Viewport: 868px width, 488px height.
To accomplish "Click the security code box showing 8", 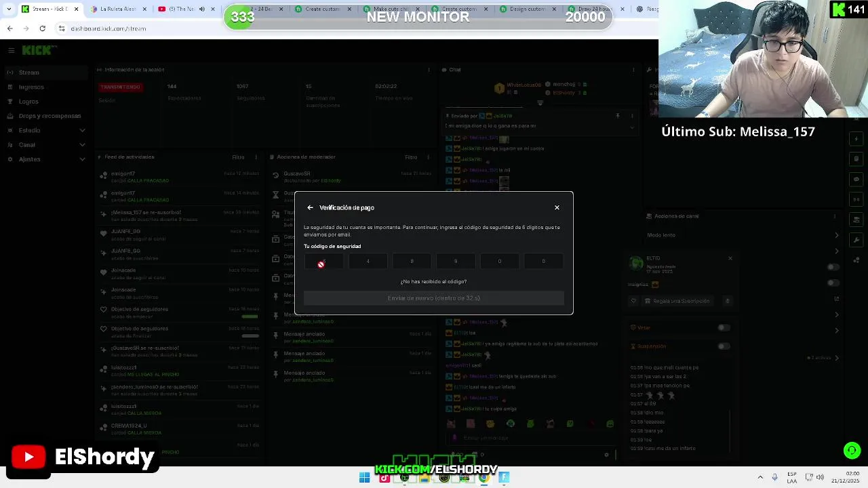I will pyautogui.click(x=412, y=261).
